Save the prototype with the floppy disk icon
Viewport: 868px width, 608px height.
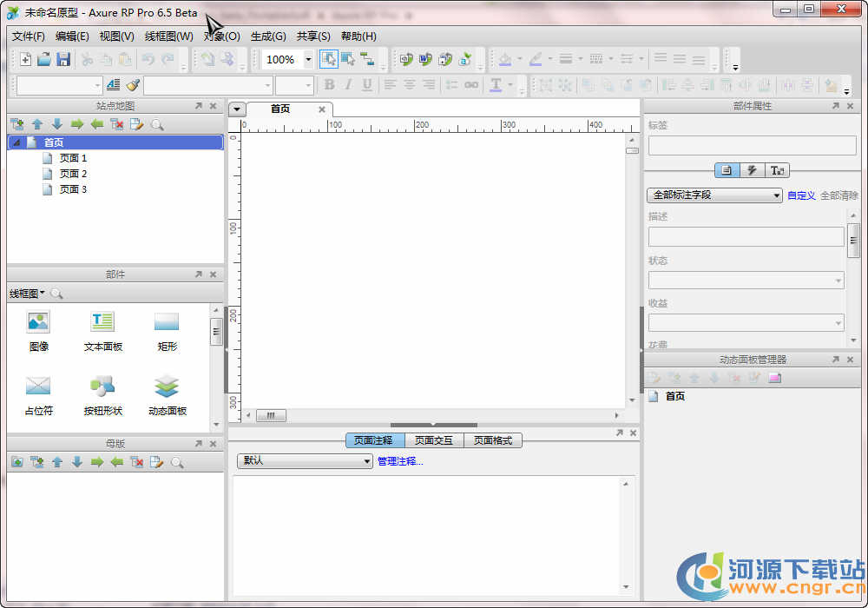coord(63,59)
